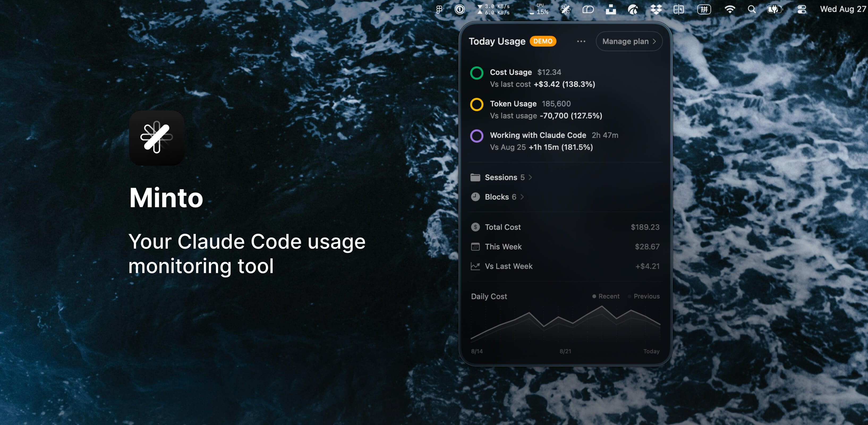The height and width of the screenshot is (425, 868).
Task: Expand the Sessions chevron
Action: click(530, 177)
